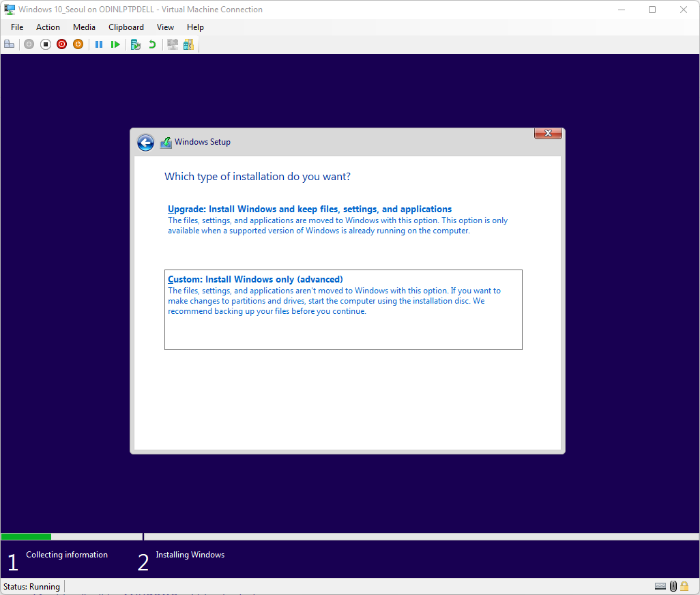This screenshot has height=595, width=700.
Task: Pause the virtual machine with the blue bars
Action: point(99,44)
